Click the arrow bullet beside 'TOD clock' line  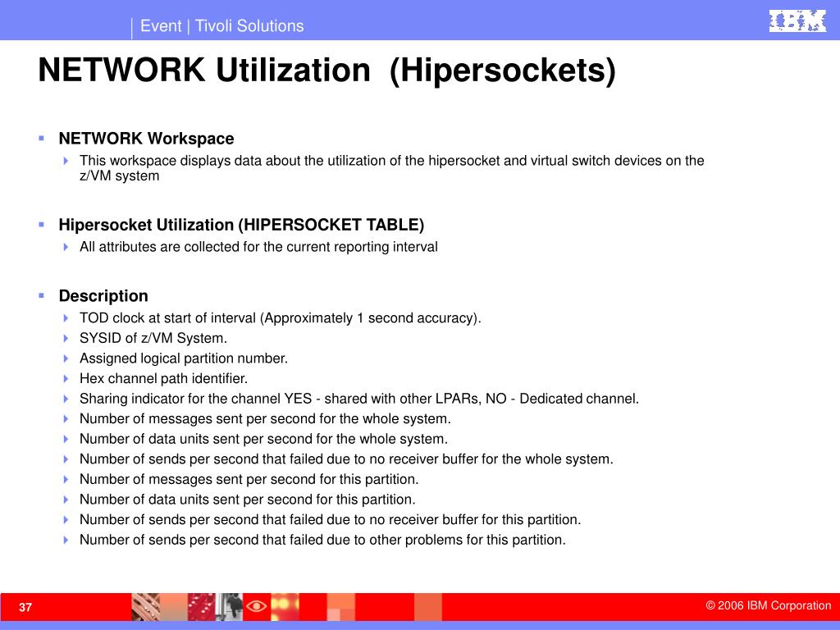click(66, 318)
